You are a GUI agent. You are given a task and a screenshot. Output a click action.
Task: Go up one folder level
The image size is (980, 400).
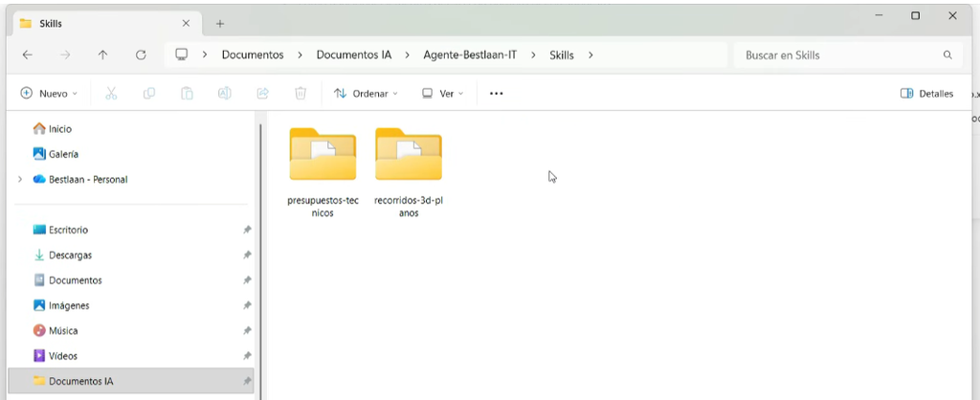(103, 55)
